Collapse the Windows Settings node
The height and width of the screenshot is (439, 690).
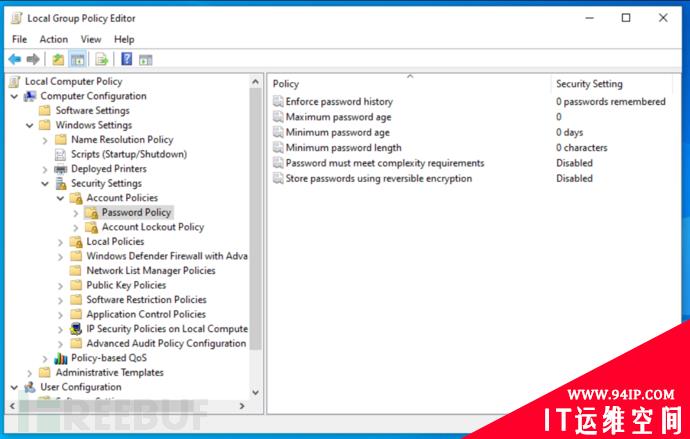point(29,125)
